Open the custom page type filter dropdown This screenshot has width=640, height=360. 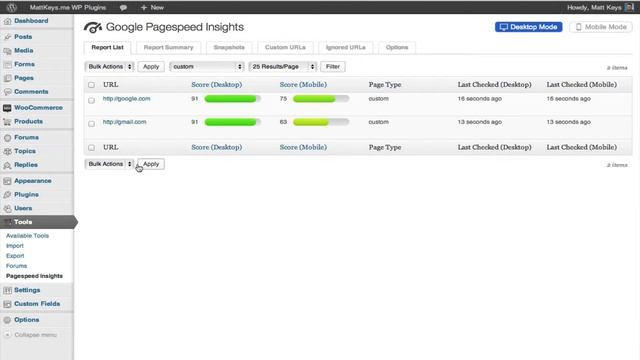(207, 67)
